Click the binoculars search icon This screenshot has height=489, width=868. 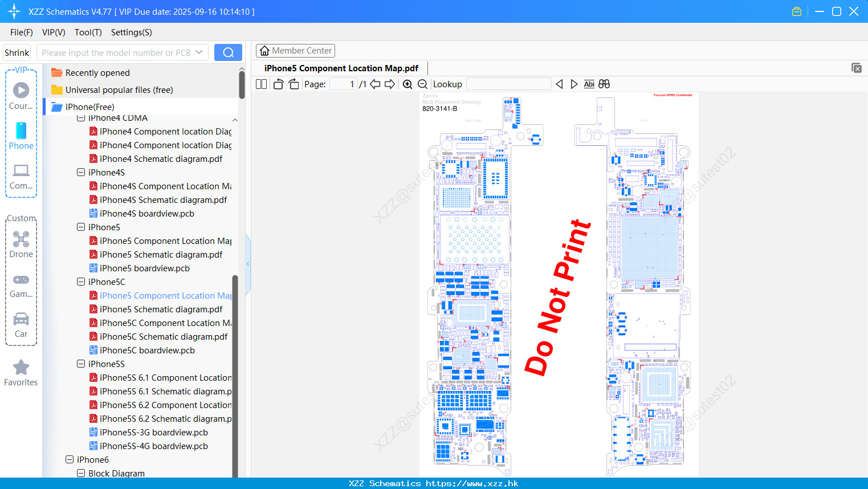[x=604, y=84]
